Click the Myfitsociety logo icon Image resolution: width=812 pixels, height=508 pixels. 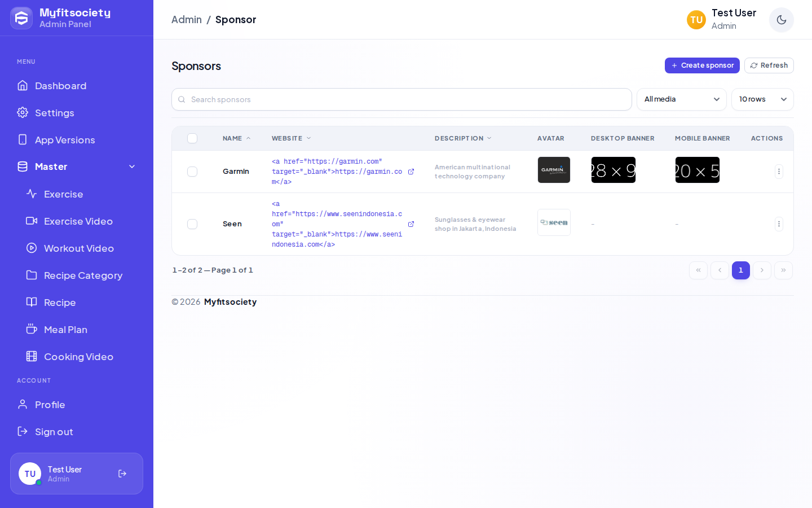click(x=21, y=19)
